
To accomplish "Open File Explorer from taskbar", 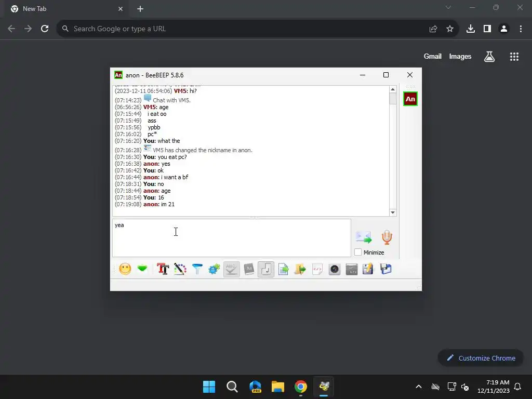I will tap(278, 387).
